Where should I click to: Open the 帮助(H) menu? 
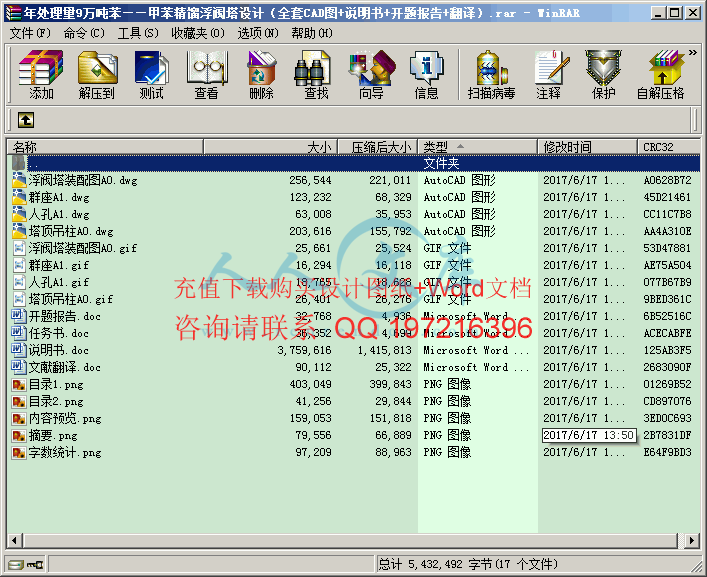[x=312, y=33]
